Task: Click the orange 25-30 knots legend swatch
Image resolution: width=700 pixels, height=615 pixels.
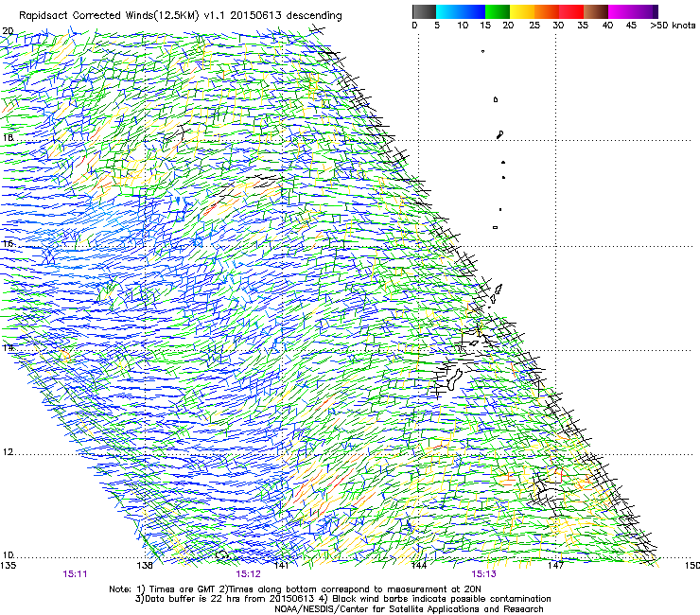Action: point(547,11)
